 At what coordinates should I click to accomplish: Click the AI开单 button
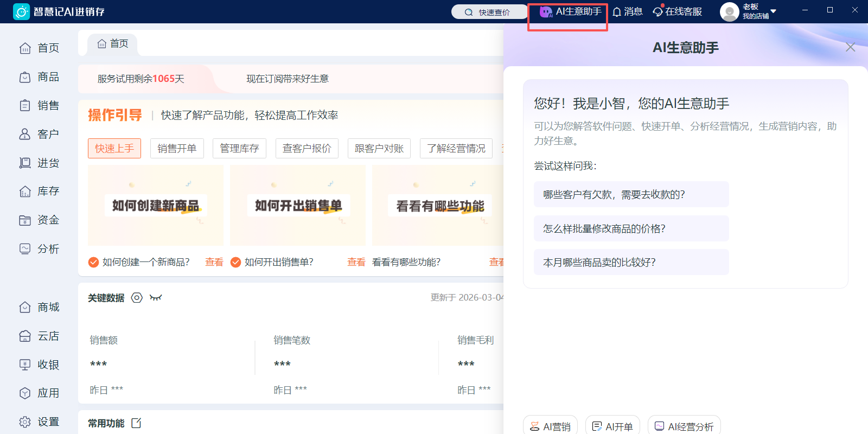tap(612, 426)
